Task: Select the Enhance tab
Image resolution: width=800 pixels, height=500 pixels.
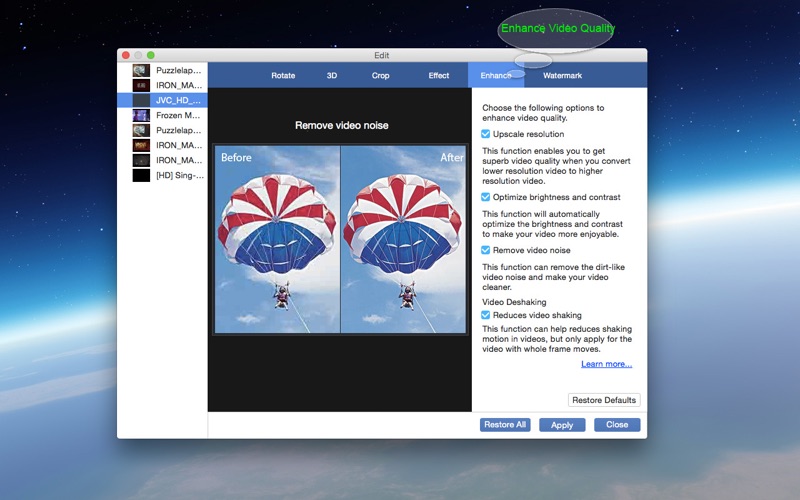Action: pyautogui.click(x=495, y=76)
